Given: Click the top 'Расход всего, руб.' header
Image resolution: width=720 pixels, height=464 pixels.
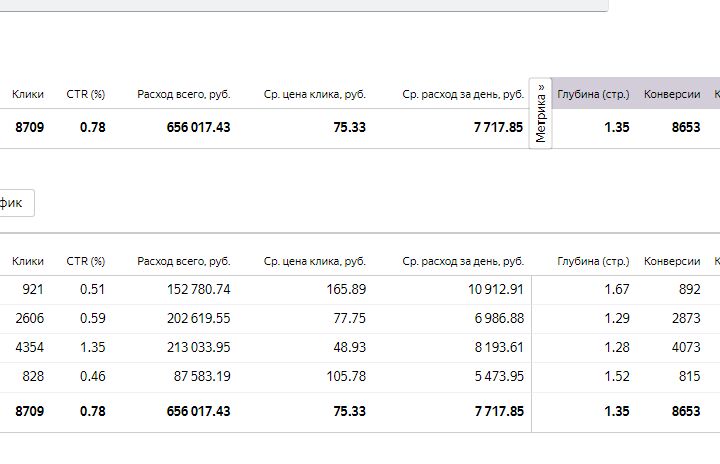Looking at the screenshot, I should pos(184,94).
